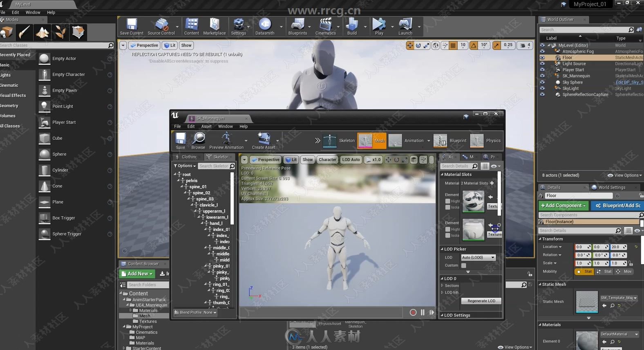The width and height of the screenshot is (644, 350).
Task: Switch to the World Settings tab
Action: pos(612,188)
